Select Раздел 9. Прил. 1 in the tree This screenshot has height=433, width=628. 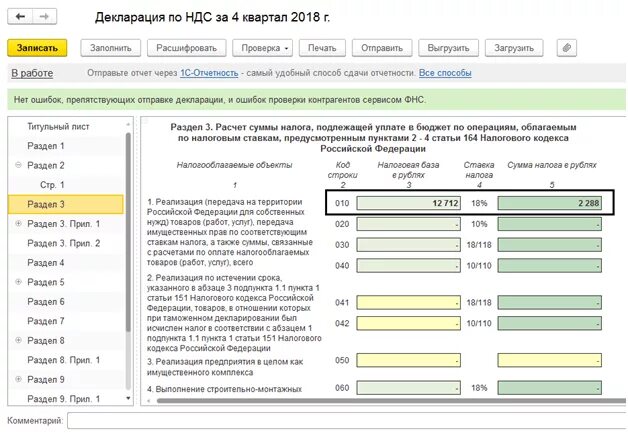63,399
